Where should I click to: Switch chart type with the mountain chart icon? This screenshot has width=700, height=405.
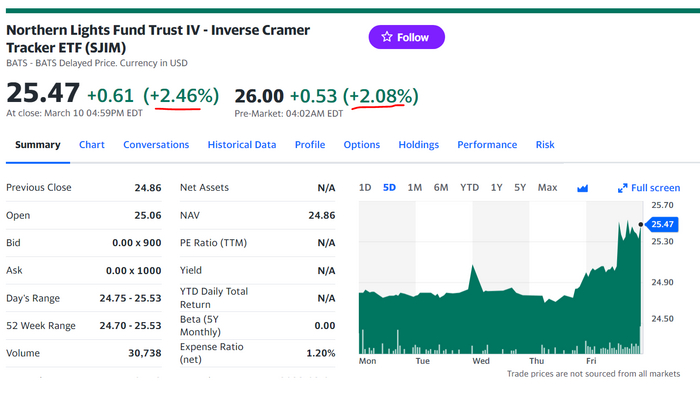pyautogui.click(x=583, y=188)
